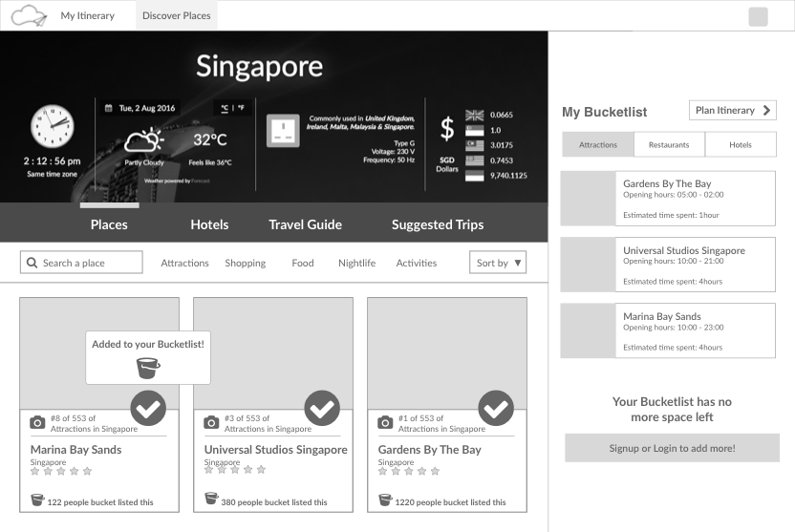Image resolution: width=795 pixels, height=532 pixels.
Task: Click Signup or Login to add more
Action: pyautogui.click(x=673, y=448)
